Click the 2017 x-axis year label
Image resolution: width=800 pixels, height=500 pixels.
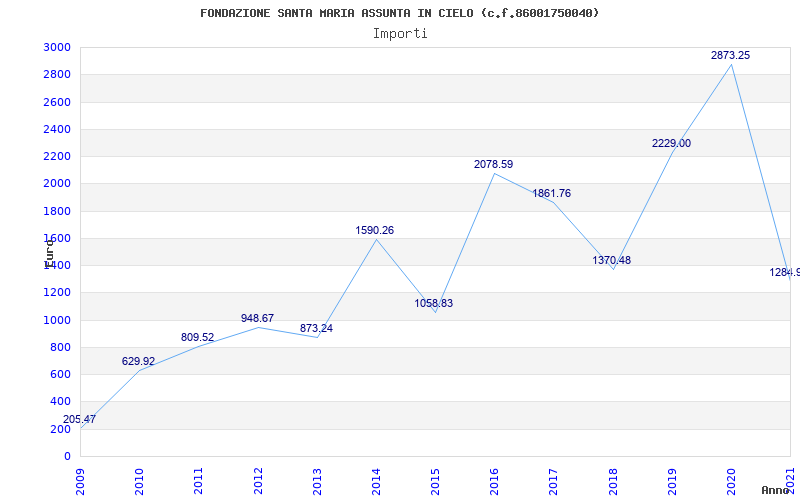pyautogui.click(x=554, y=481)
